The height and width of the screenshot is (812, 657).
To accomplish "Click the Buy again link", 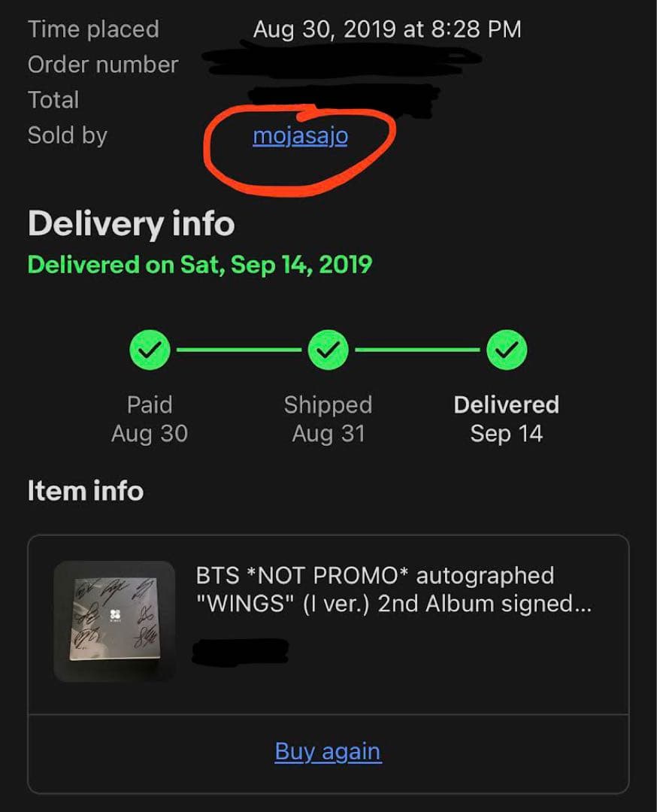I will [x=328, y=751].
